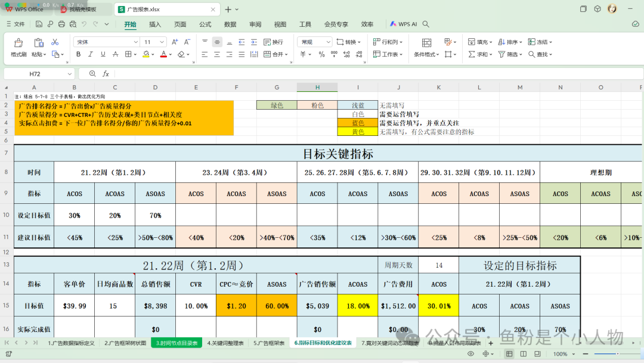644x363 pixels.
Task: Open the View (视图) ribbon tab
Action: tap(280, 24)
